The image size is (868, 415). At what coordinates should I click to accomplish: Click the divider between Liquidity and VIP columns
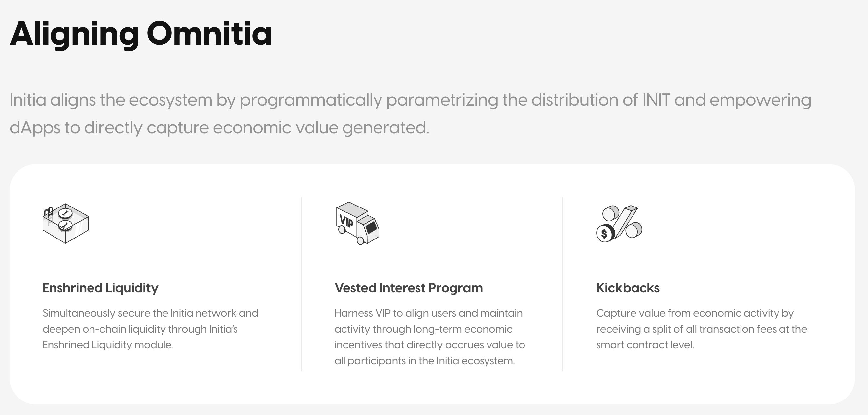(x=301, y=284)
